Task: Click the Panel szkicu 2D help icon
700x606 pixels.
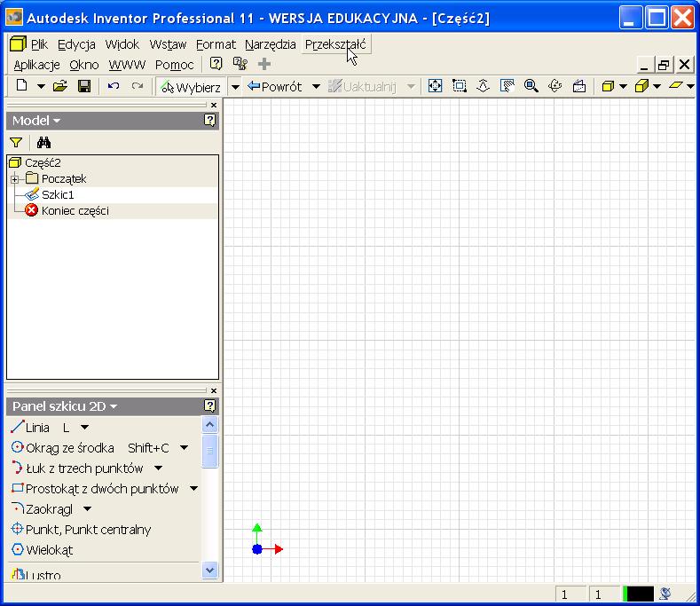Action: click(x=209, y=406)
